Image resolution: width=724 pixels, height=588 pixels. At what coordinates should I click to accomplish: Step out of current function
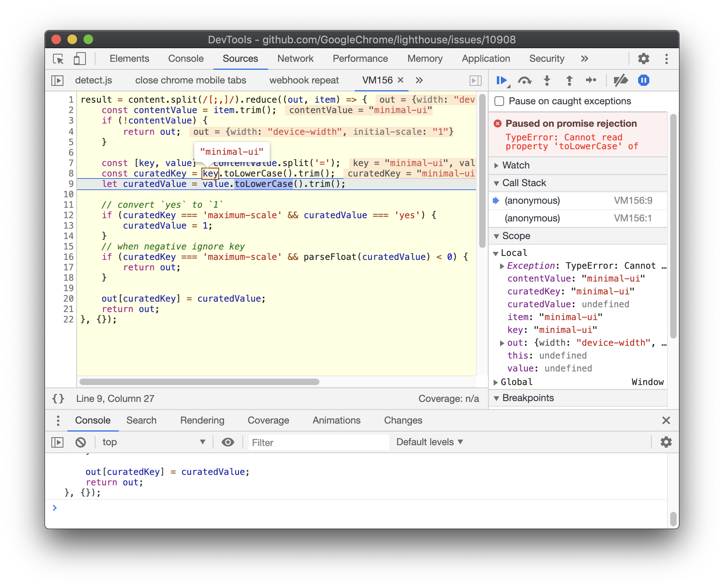(569, 81)
